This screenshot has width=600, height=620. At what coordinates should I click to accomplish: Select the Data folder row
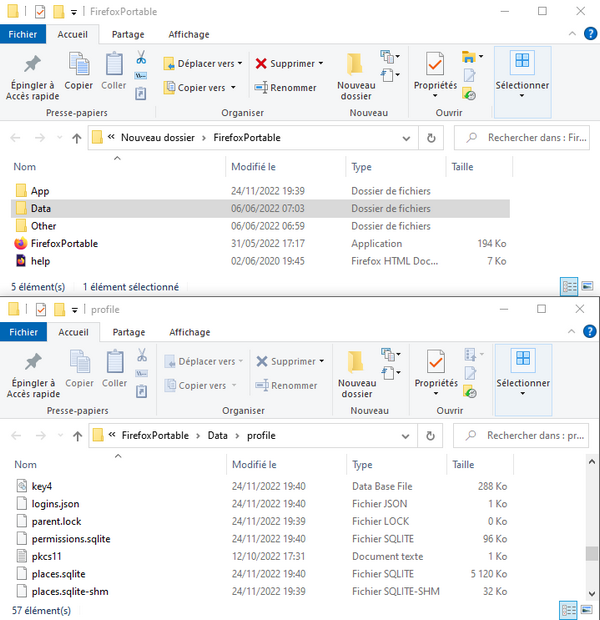point(260,208)
